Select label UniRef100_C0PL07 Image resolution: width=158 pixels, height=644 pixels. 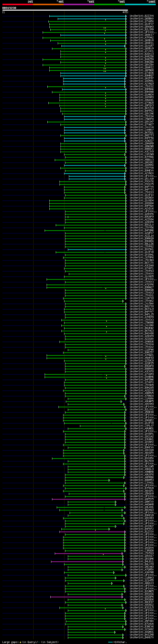[x=142, y=426]
